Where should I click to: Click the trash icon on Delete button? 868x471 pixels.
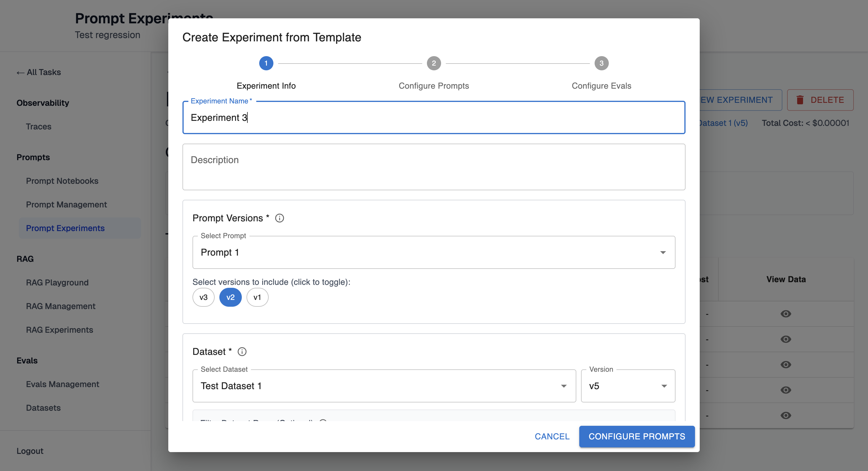click(800, 100)
